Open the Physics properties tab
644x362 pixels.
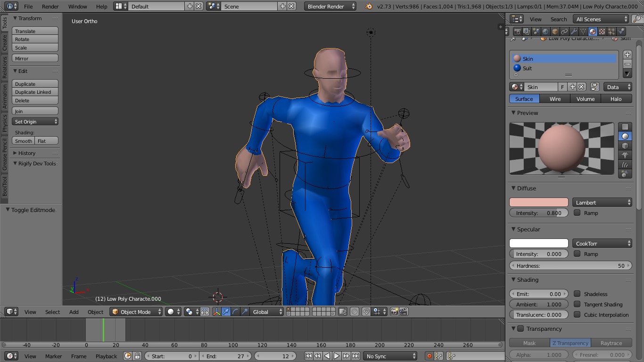[x=621, y=32]
